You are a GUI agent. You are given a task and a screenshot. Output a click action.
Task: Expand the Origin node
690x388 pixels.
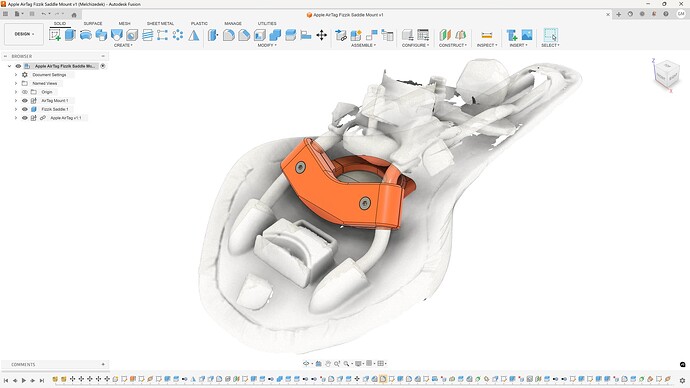point(16,92)
